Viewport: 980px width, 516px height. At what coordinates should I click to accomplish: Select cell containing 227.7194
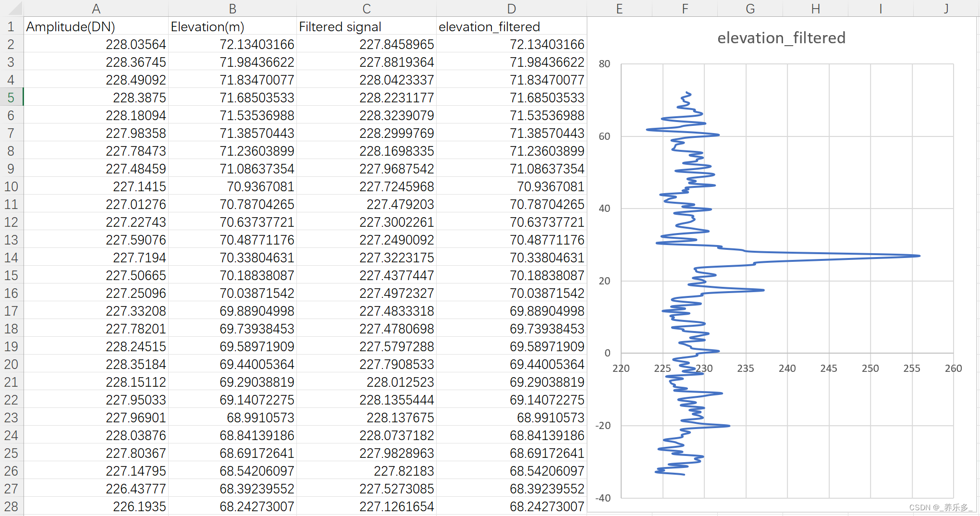(x=96, y=258)
